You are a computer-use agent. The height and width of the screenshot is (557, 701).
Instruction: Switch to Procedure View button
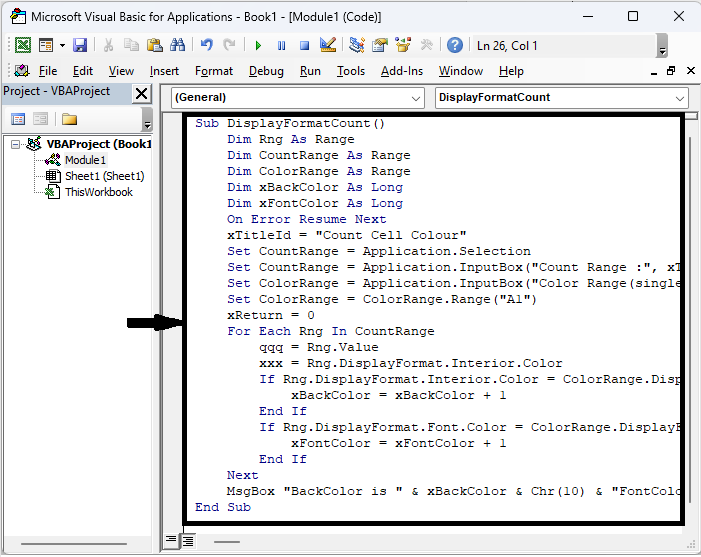point(171,540)
